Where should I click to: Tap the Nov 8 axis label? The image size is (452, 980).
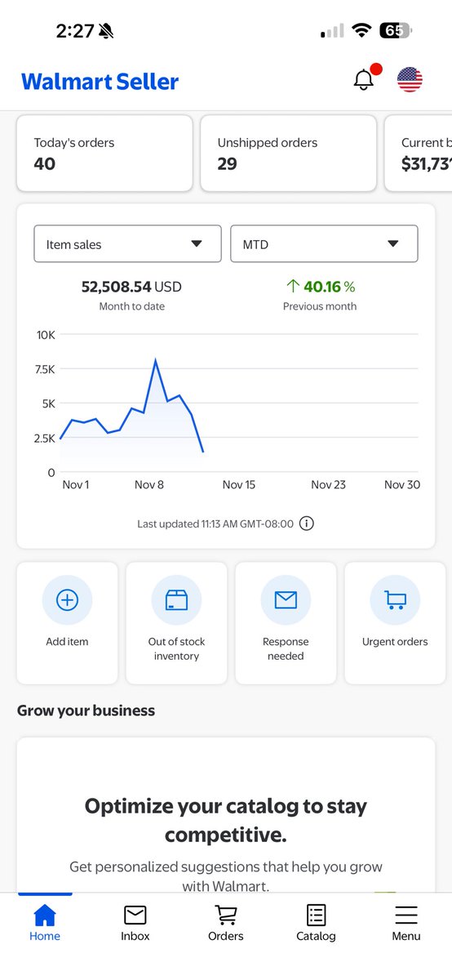pos(149,485)
